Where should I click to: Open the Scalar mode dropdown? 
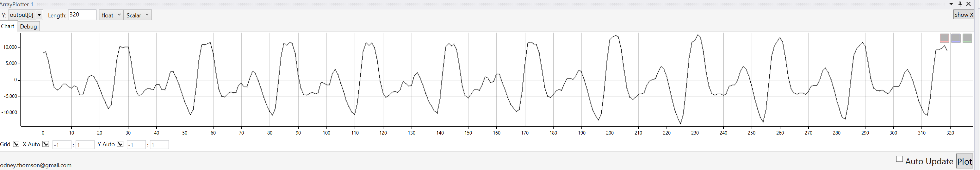[x=138, y=15]
